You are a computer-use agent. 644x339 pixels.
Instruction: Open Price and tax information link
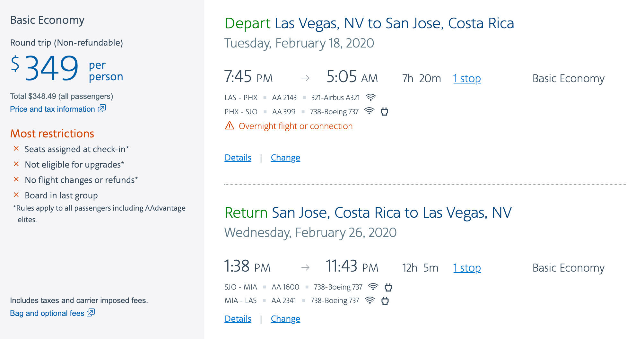point(52,109)
